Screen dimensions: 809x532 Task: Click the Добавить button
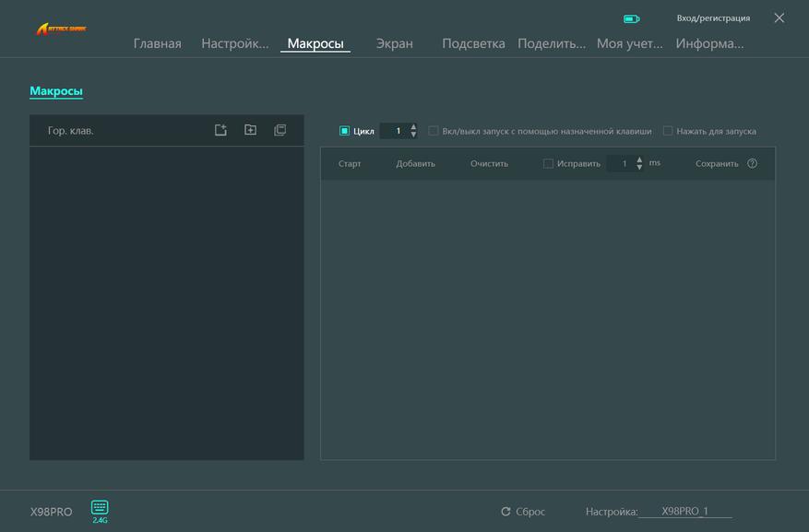click(415, 163)
